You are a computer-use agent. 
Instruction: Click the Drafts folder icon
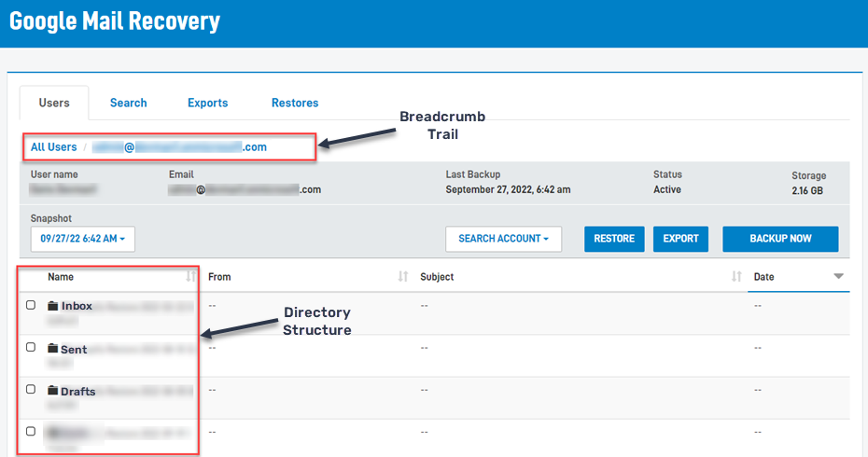click(x=53, y=390)
